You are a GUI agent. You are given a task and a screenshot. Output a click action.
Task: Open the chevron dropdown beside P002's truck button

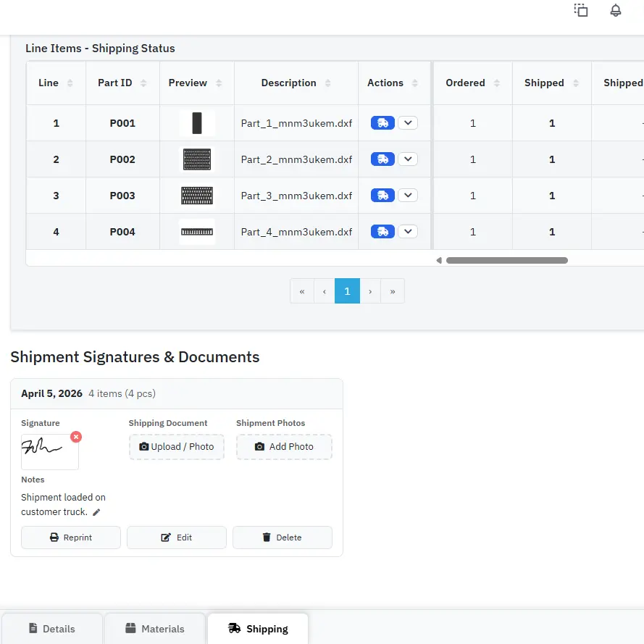(x=408, y=159)
